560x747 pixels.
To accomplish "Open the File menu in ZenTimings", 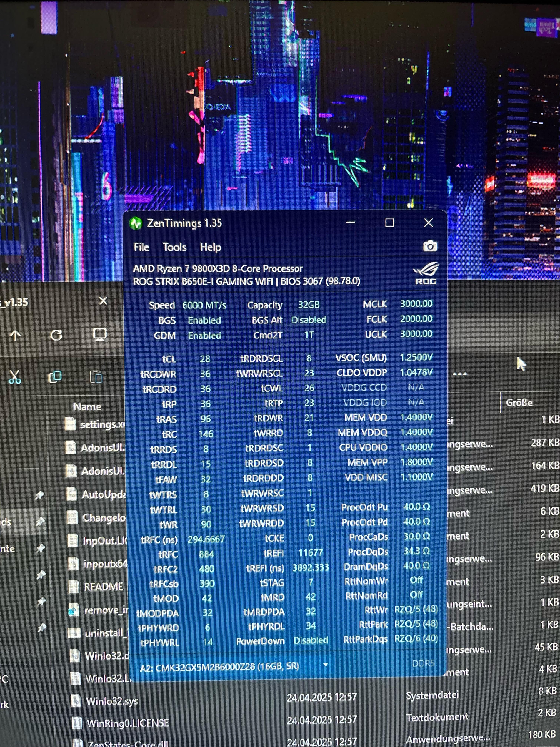I will [x=141, y=247].
